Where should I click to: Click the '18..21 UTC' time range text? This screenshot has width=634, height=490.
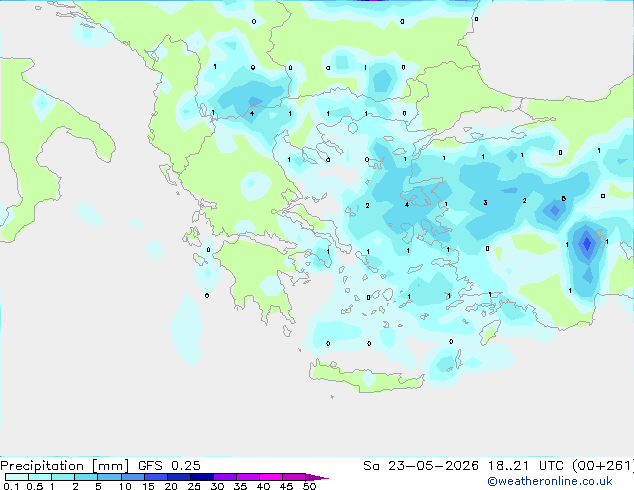[525, 466]
